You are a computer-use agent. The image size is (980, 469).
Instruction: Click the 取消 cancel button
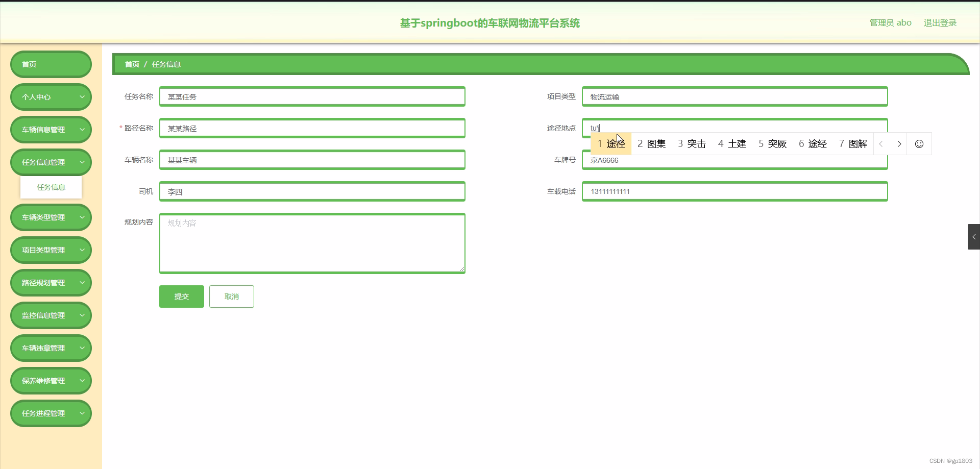click(x=232, y=297)
